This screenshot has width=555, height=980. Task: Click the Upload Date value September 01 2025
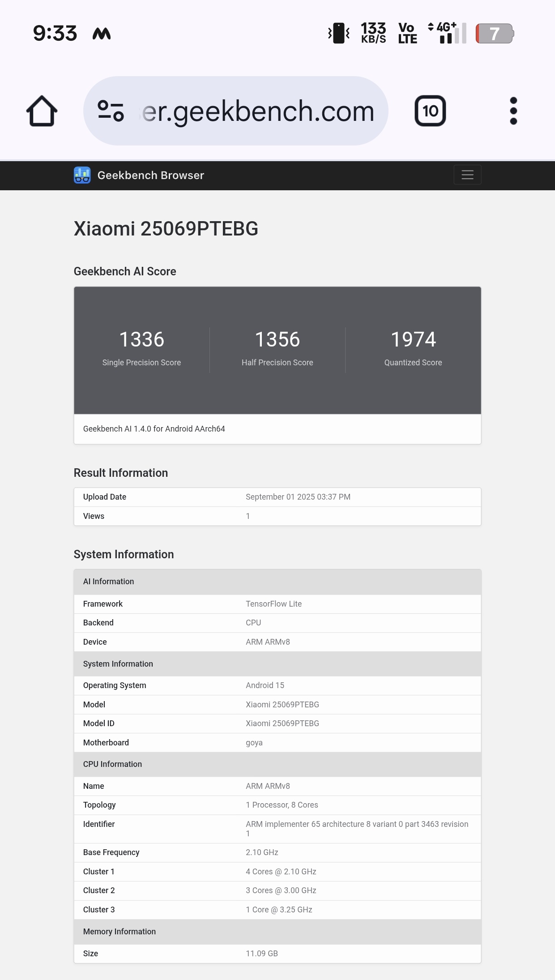point(298,497)
